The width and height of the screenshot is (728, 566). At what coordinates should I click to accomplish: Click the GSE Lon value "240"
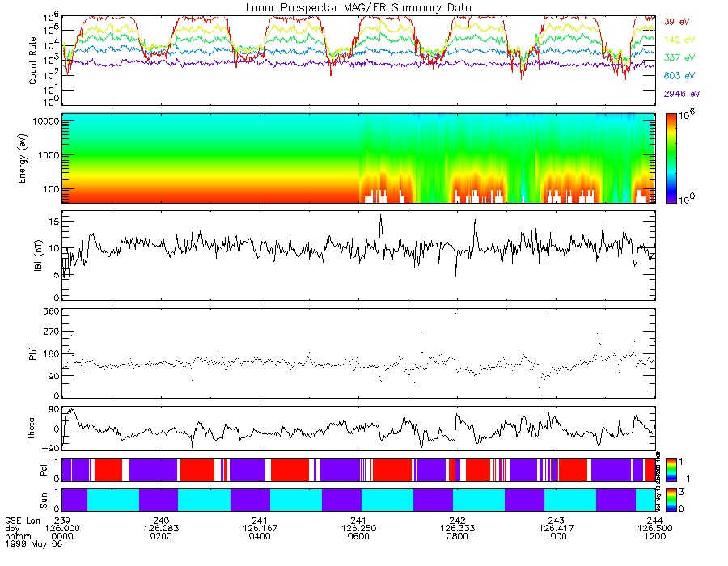[161, 521]
